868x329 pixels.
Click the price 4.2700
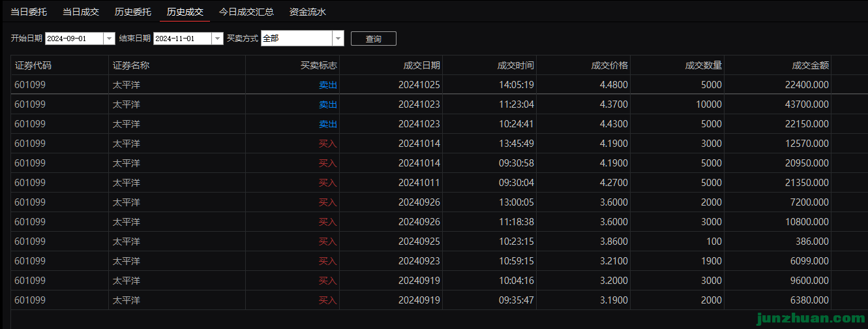coord(614,183)
